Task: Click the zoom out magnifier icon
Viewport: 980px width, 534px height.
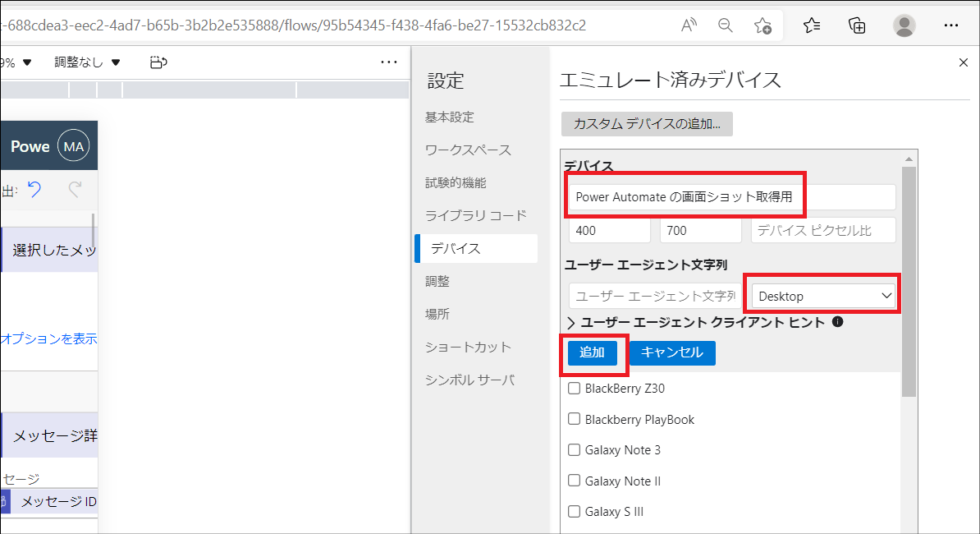Action: point(725,25)
